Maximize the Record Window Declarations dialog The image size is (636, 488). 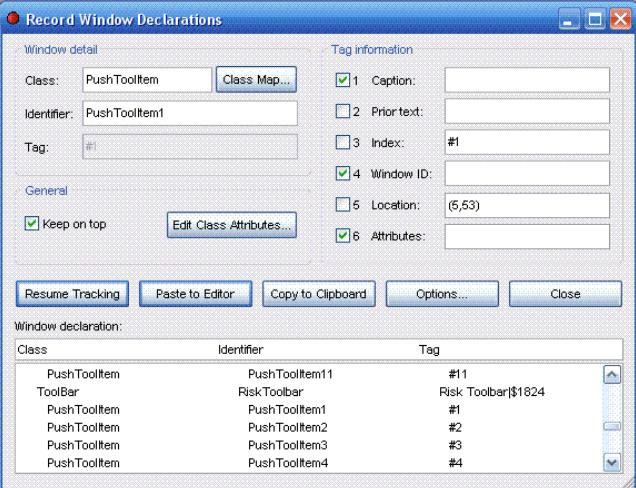pos(595,19)
